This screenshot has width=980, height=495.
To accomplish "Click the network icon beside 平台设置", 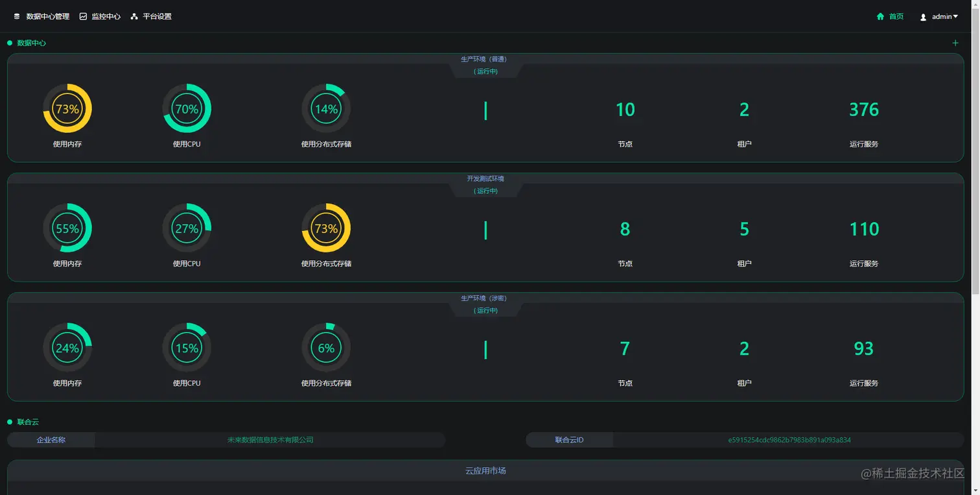I will 134,16.
